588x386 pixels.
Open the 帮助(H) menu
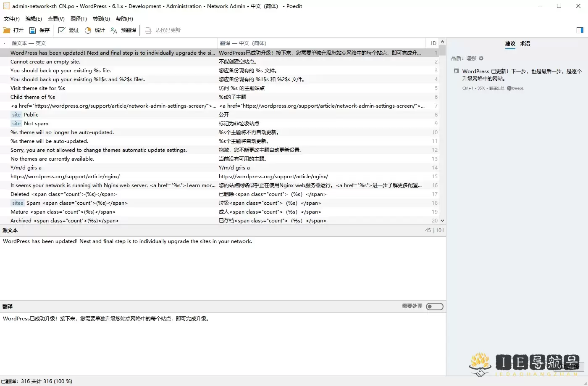[x=124, y=19]
